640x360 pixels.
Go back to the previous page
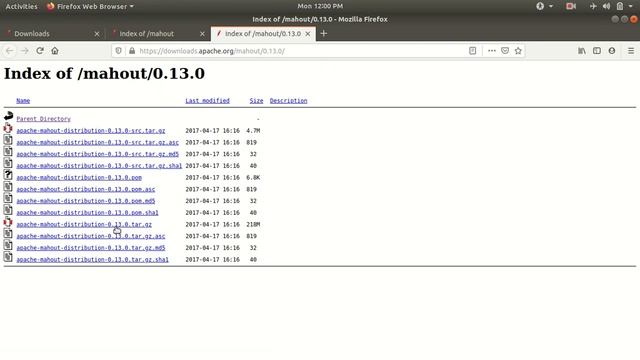(x=10, y=51)
